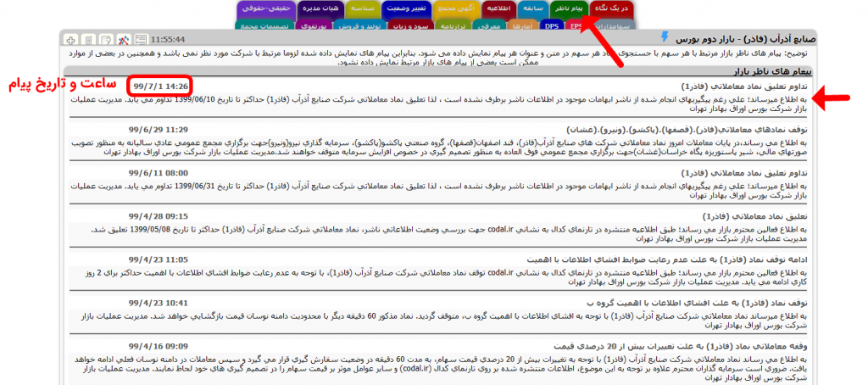Screen dimensions: 868x385
Task: Go to the اطلاعیه tab
Action: tap(498, 9)
